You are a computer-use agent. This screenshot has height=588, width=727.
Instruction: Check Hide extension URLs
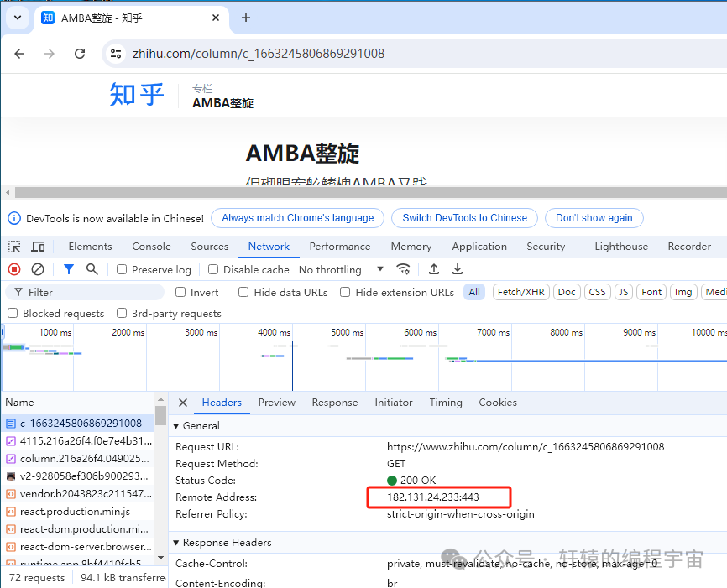[345, 293]
